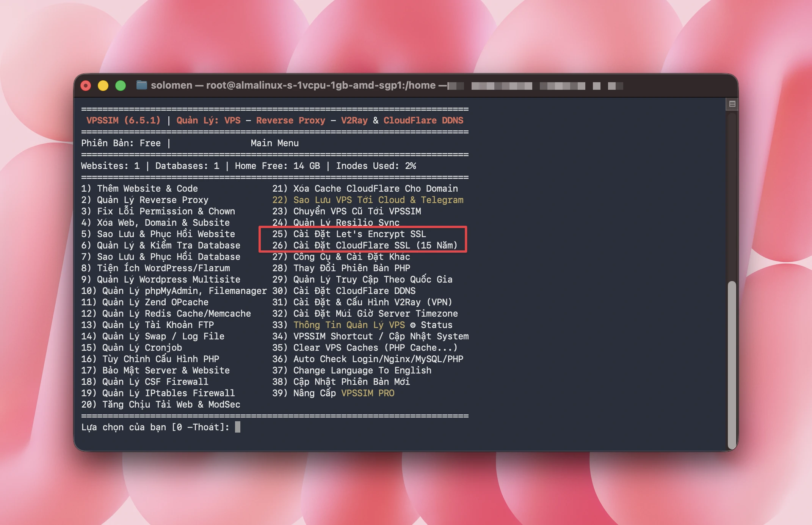The height and width of the screenshot is (525, 812).
Task: Click '39) Nâng Cấp VPSSIM PRO' line
Action: click(333, 393)
